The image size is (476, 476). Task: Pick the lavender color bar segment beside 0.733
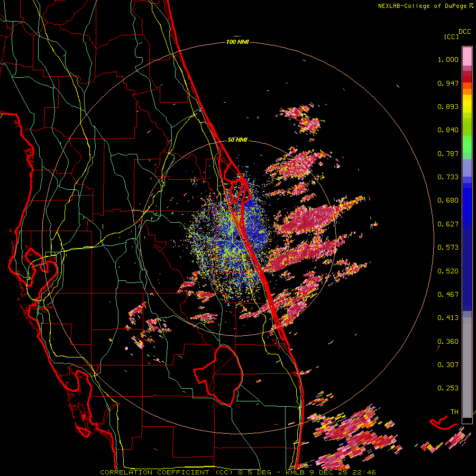click(467, 168)
